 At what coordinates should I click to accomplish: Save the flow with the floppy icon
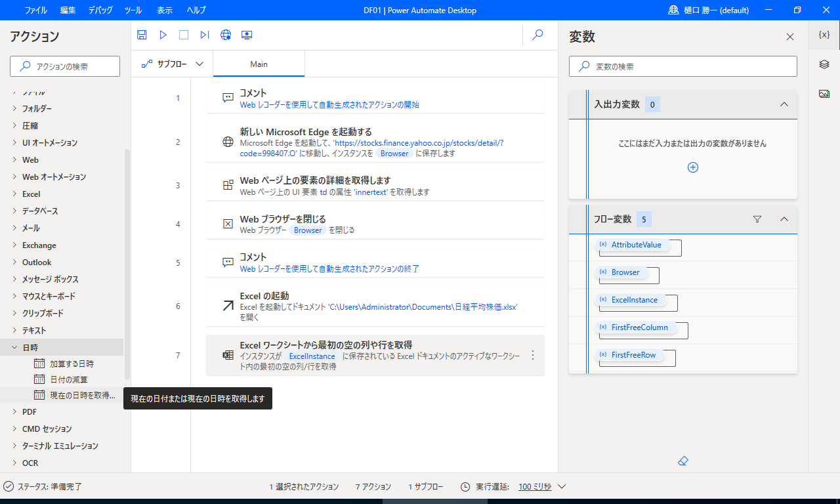click(x=142, y=35)
